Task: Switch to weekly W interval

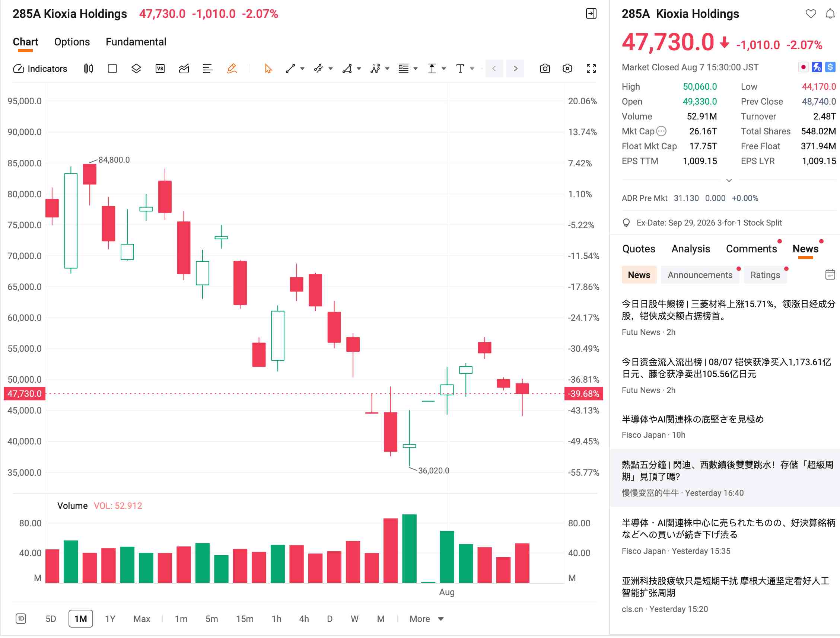Action: (354, 620)
